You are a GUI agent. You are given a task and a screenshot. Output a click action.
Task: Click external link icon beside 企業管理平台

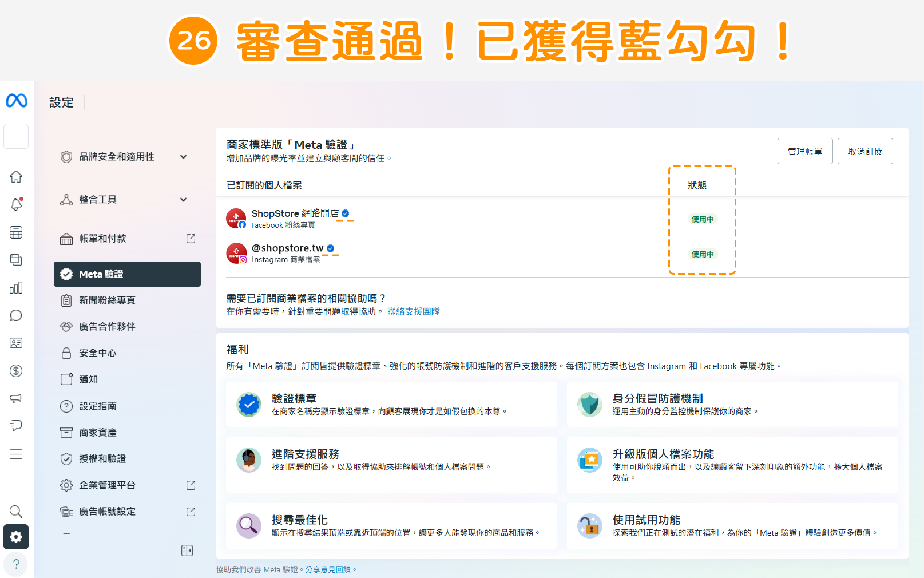191,485
